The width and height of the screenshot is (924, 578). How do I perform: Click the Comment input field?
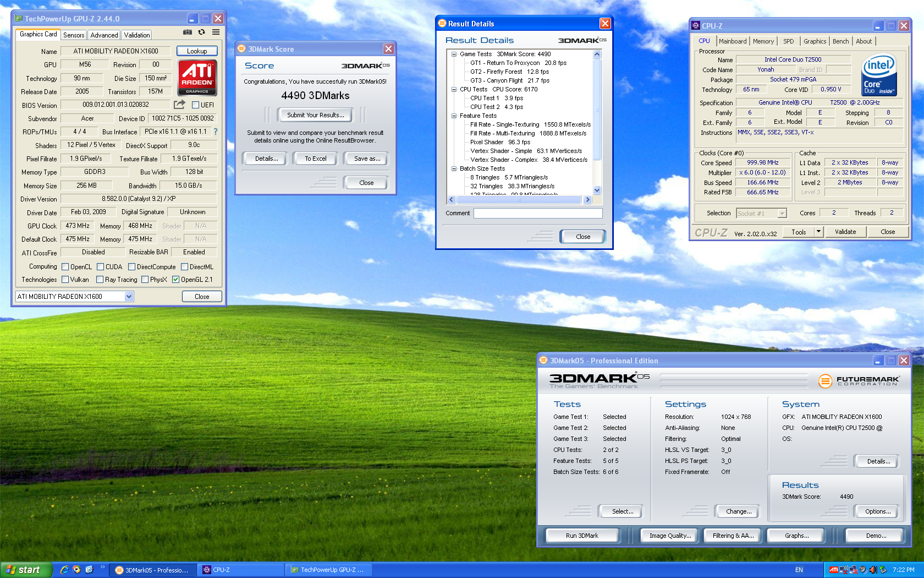537,213
